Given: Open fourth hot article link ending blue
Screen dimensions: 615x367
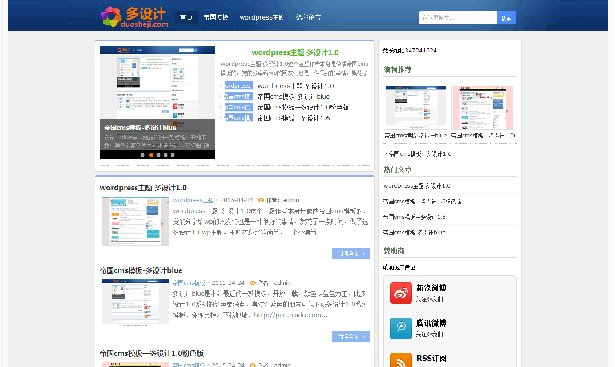Looking at the screenshot, I should click(x=414, y=232).
